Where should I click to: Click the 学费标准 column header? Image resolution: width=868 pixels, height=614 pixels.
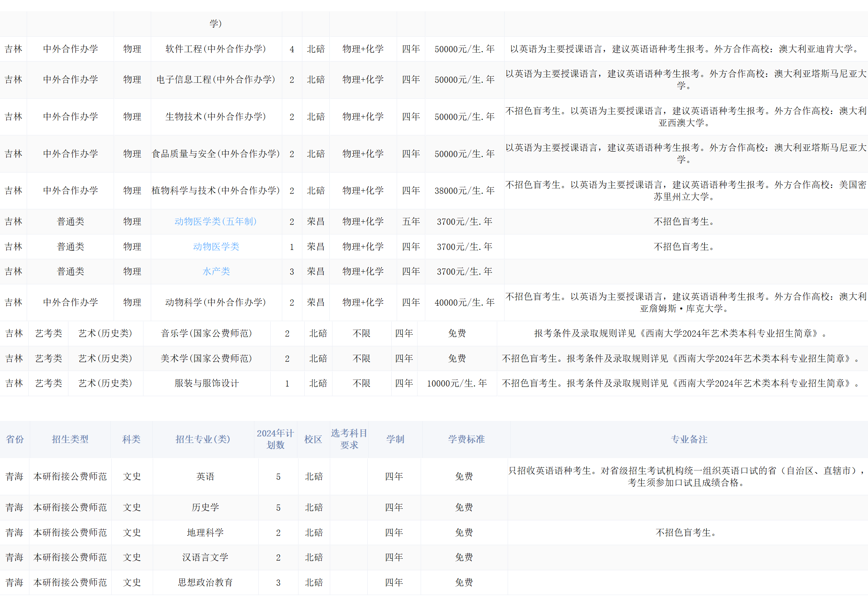[x=466, y=439]
